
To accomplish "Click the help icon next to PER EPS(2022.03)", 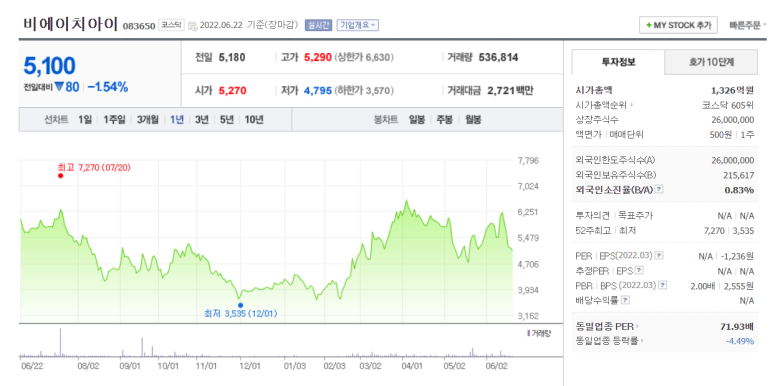I will pos(660,256).
